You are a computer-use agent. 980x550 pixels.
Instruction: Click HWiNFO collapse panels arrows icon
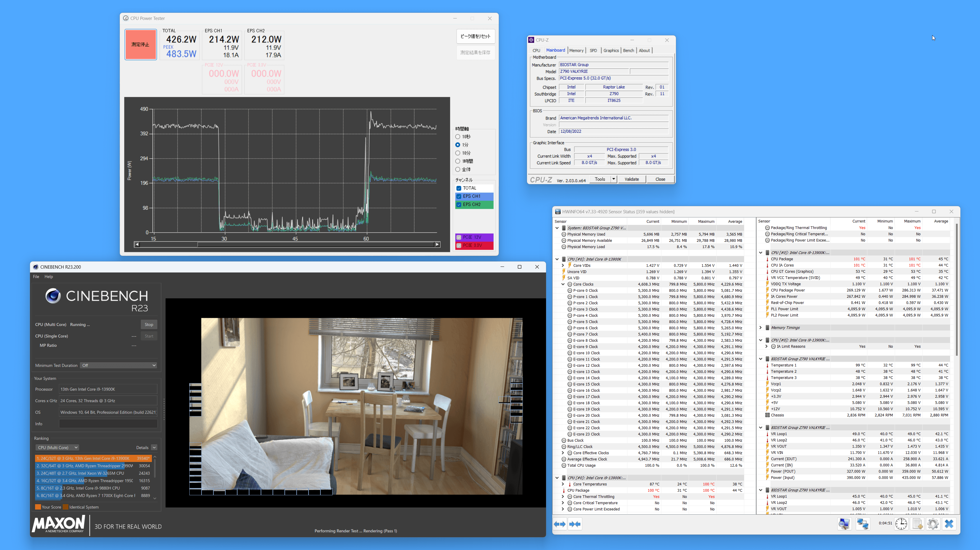(x=575, y=524)
